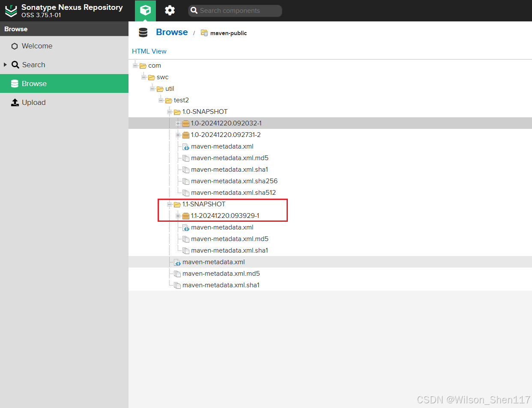Click XML icon of test2 maven-metadata.xml

pos(177,262)
